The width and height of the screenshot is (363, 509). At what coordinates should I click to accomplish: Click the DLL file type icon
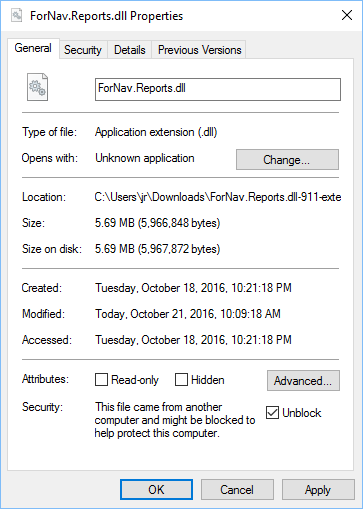click(x=37, y=87)
